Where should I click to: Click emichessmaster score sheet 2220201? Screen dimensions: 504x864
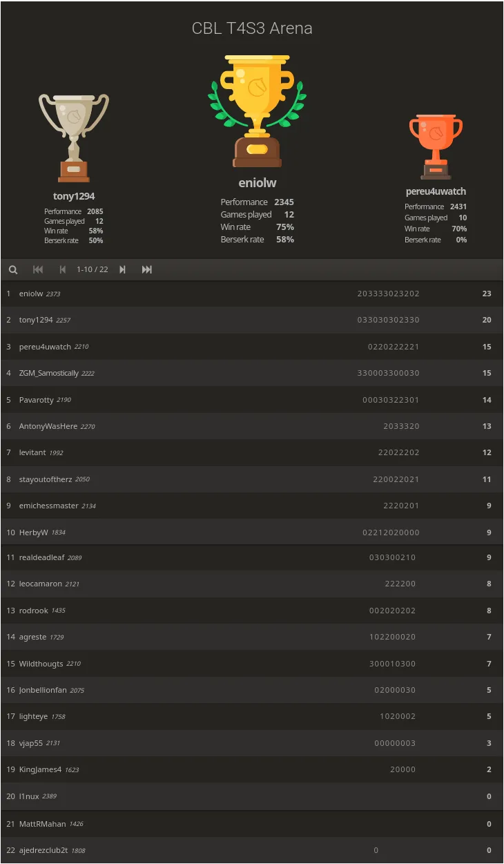401,506
